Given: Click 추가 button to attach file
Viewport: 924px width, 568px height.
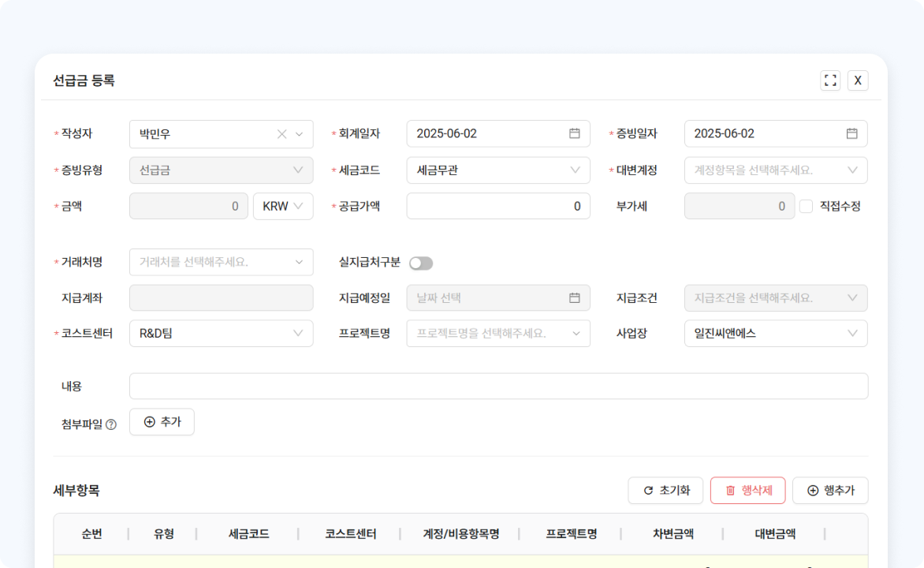Looking at the screenshot, I should point(162,422).
